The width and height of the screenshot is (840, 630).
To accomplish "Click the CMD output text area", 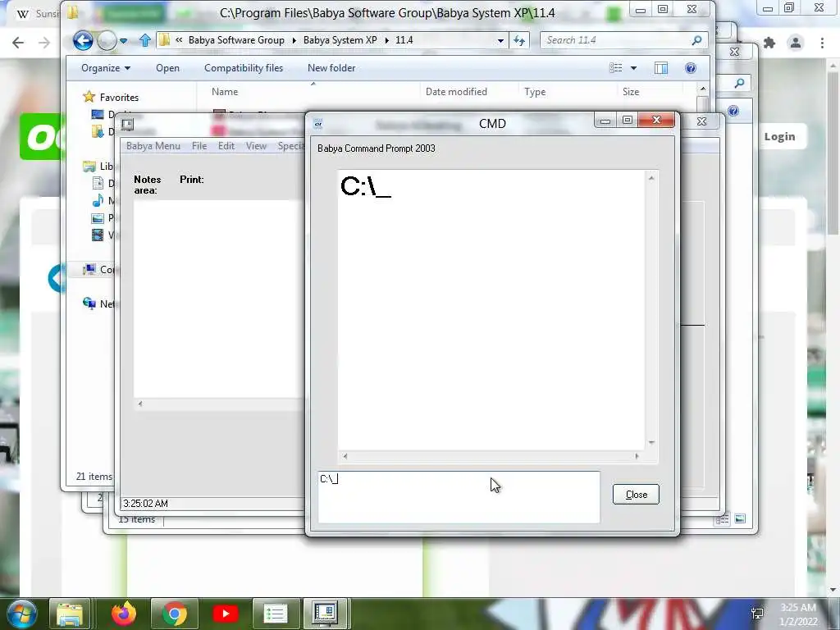I will click(491, 310).
